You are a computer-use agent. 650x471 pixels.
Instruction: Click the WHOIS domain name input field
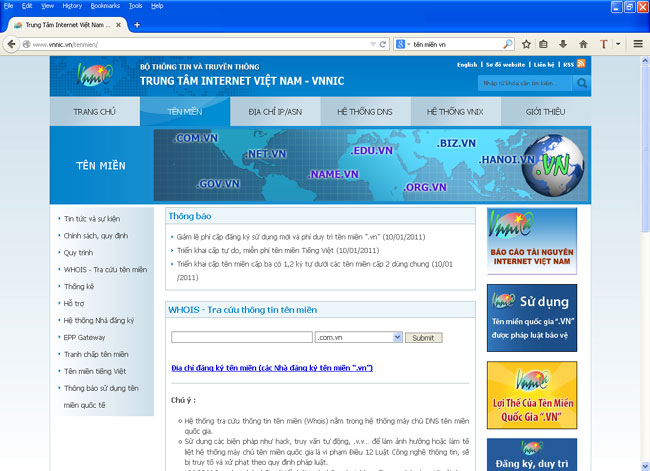click(242, 337)
